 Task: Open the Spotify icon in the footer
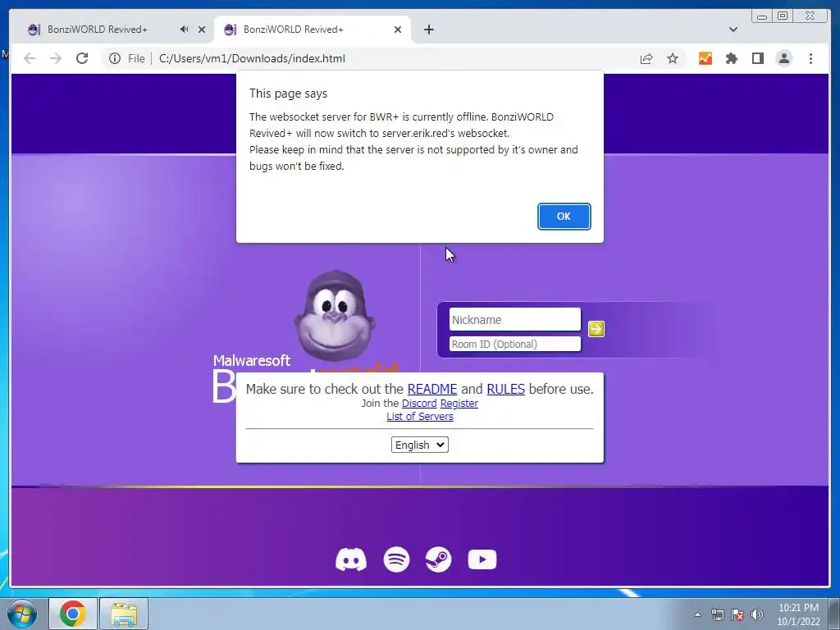pyautogui.click(x=396, y=559)
